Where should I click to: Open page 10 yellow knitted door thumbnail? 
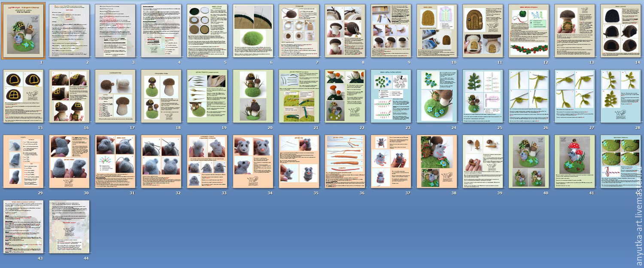(x=437, y=31)
